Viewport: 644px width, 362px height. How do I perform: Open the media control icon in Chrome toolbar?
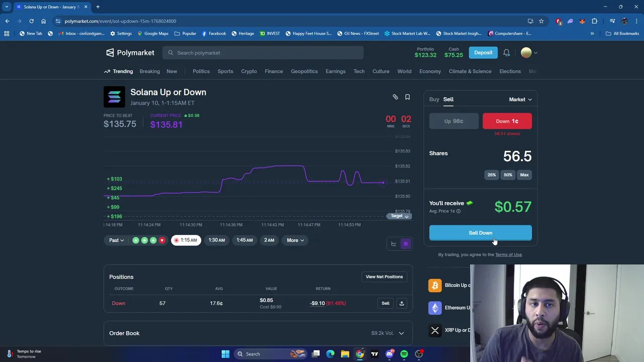pos(612,21)
